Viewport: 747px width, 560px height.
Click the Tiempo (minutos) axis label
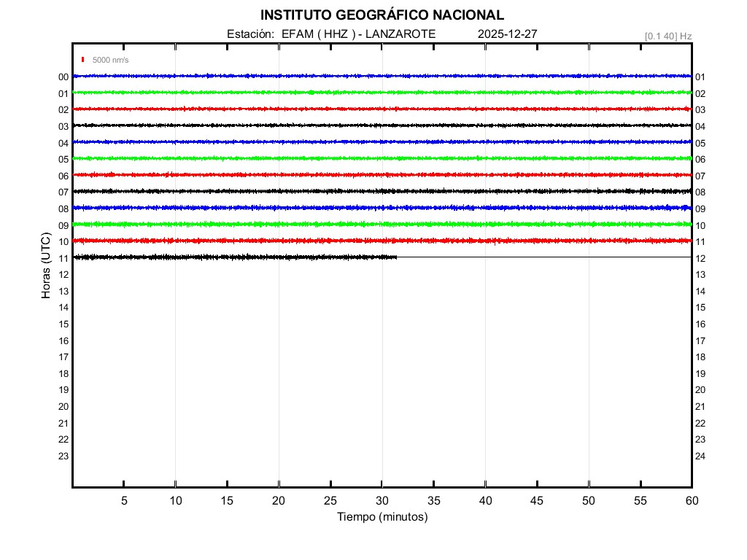click(x=382, y=517)
